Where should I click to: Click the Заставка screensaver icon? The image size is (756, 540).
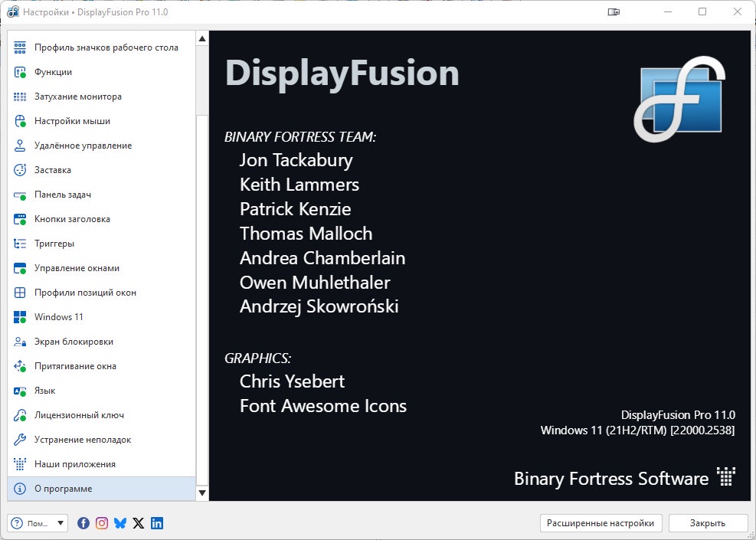pos(20,170)
